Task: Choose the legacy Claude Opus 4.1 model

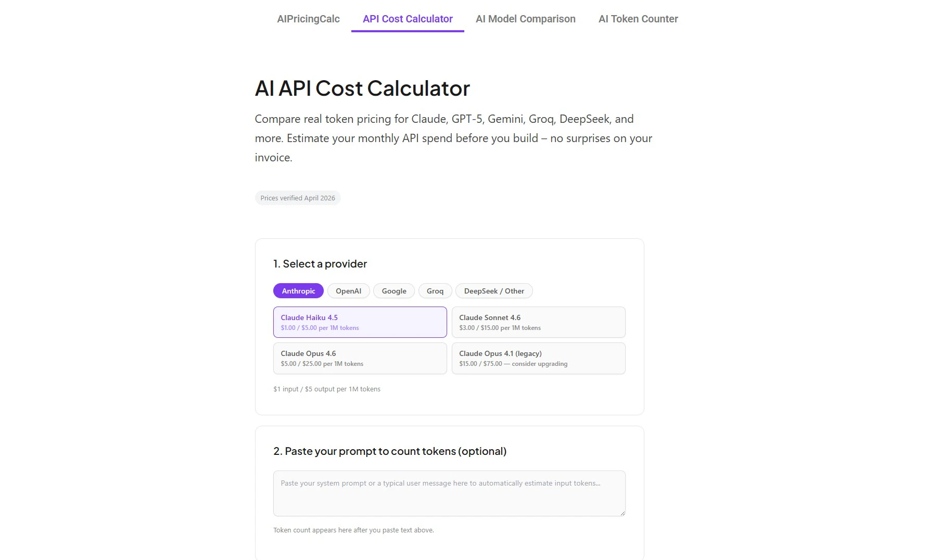Action: pyautogui.click(x=538, y=358)
